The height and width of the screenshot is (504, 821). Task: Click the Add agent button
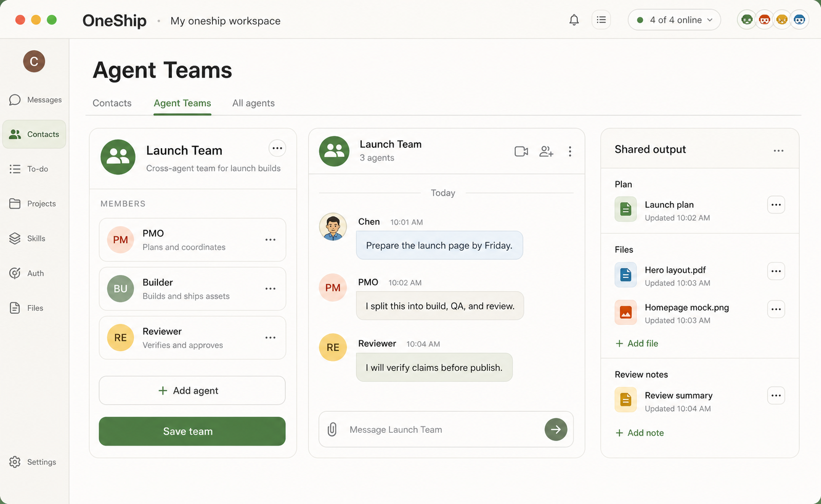[192, 391]
